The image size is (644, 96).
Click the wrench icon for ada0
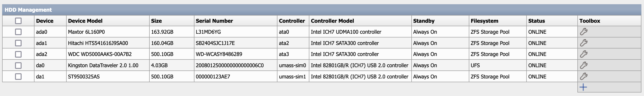coord(583,32)
